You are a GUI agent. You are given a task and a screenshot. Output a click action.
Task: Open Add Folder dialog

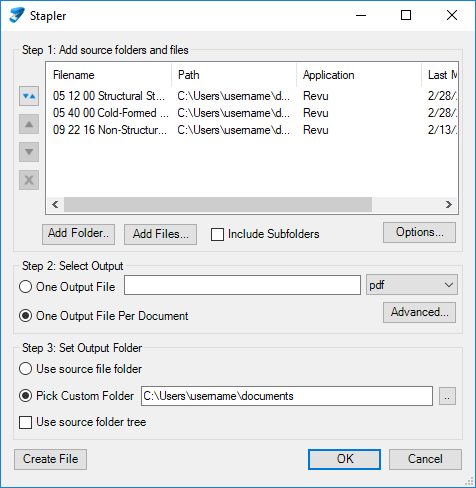click(79, 234)
